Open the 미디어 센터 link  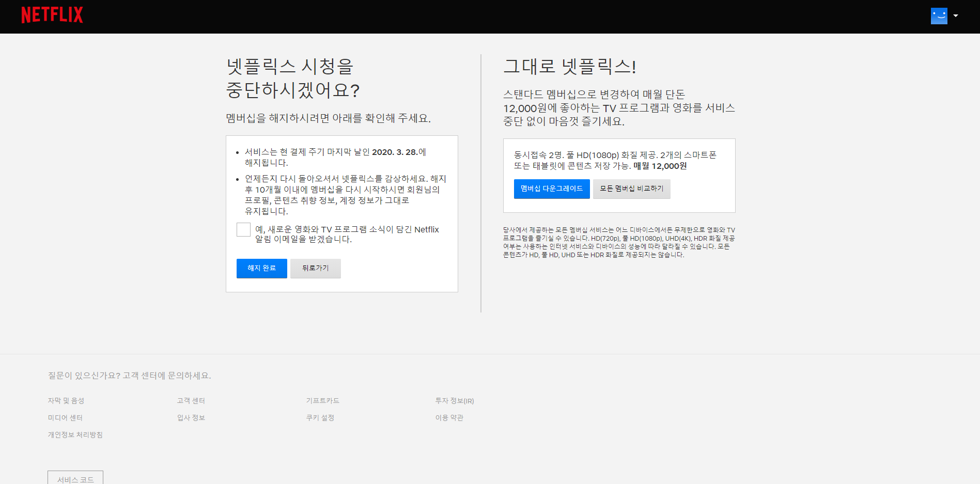click(65, 418)
